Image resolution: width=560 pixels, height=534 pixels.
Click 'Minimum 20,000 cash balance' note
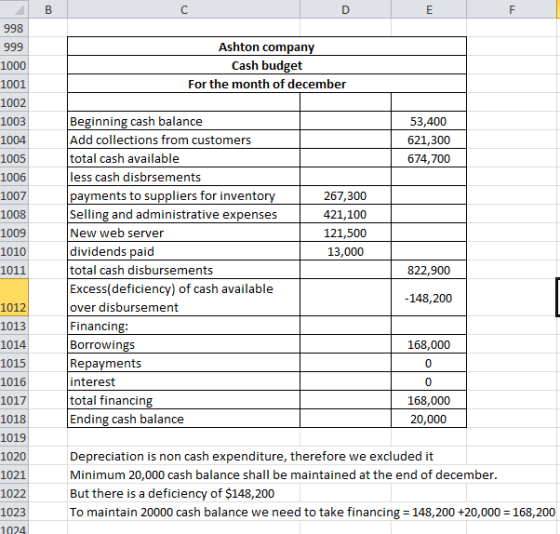pyautogui.click(x=284, y=475)
